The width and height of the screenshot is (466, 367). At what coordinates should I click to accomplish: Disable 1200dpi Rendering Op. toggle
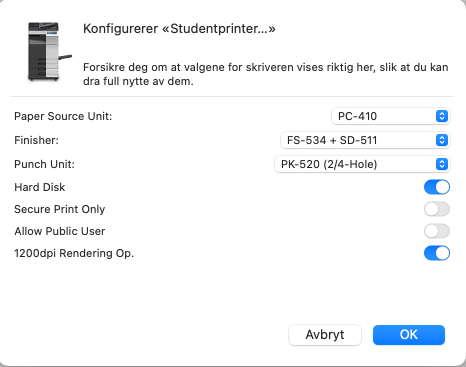(437, 253)
